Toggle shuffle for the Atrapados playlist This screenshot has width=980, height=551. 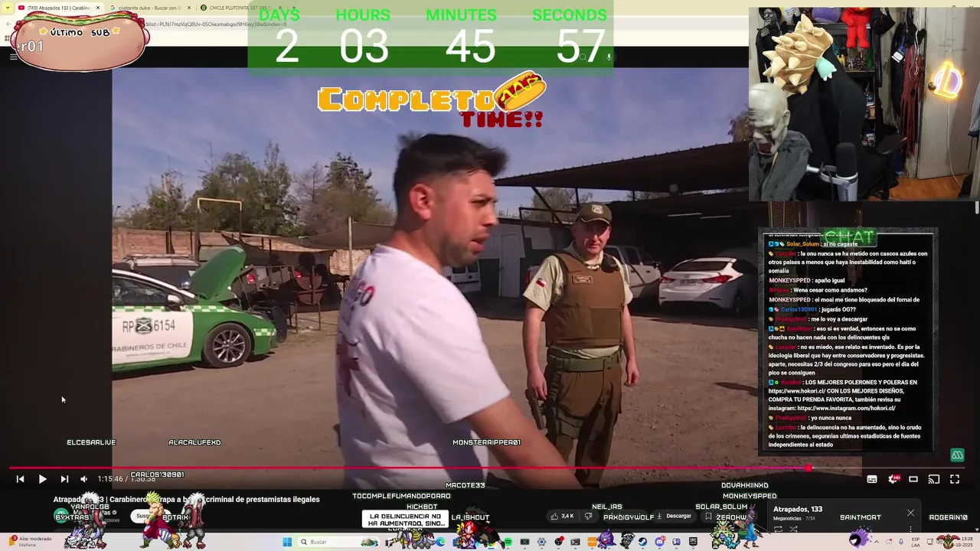point(793,529)
